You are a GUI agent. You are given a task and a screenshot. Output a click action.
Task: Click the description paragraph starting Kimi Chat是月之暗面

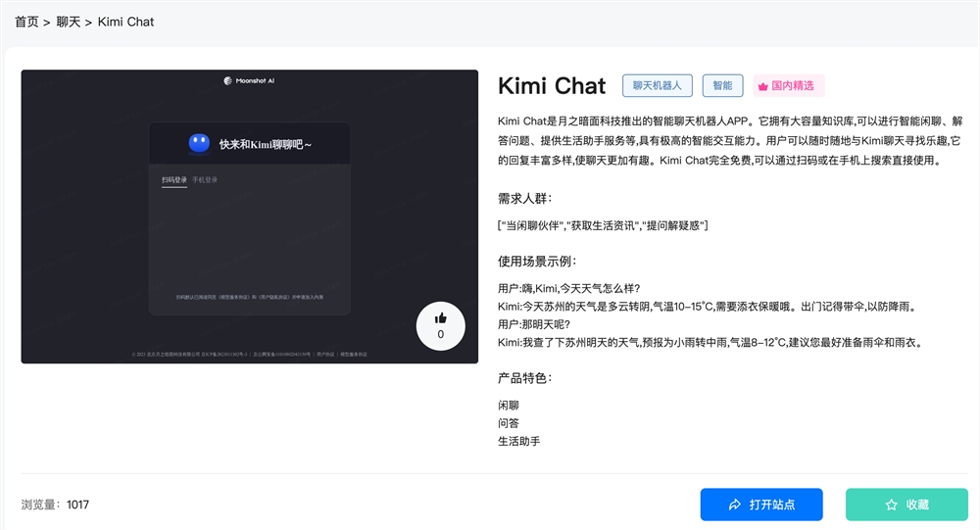pos(730,141)
